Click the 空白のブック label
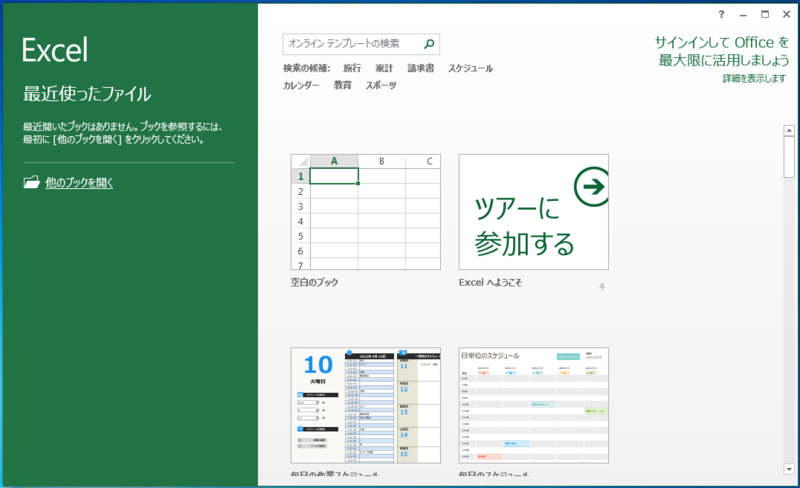The image size is (800, 488). tap(314, 282)
